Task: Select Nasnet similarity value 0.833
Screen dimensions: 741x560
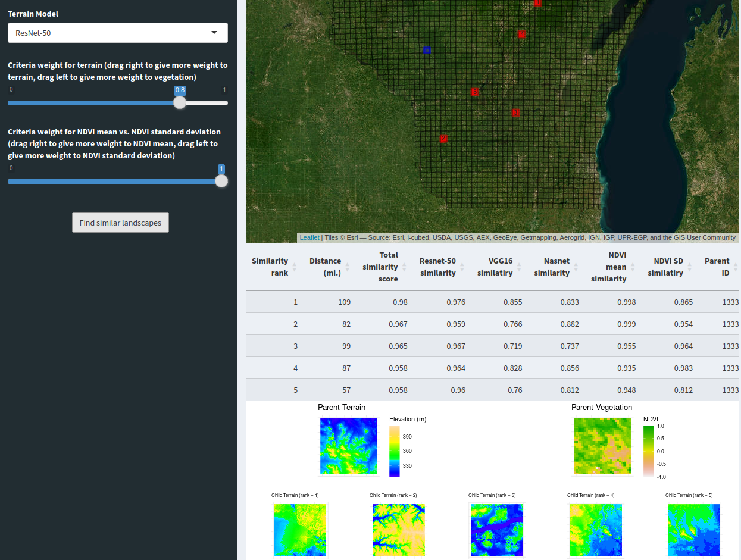Action: pyautogui.click(x=570, y=302)
